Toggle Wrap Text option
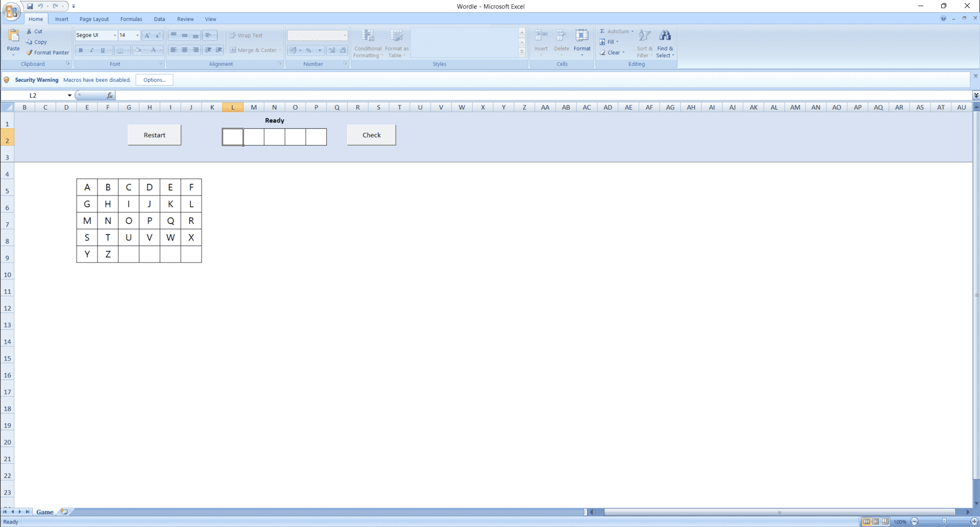980x527 pixels. click(246, 35)
